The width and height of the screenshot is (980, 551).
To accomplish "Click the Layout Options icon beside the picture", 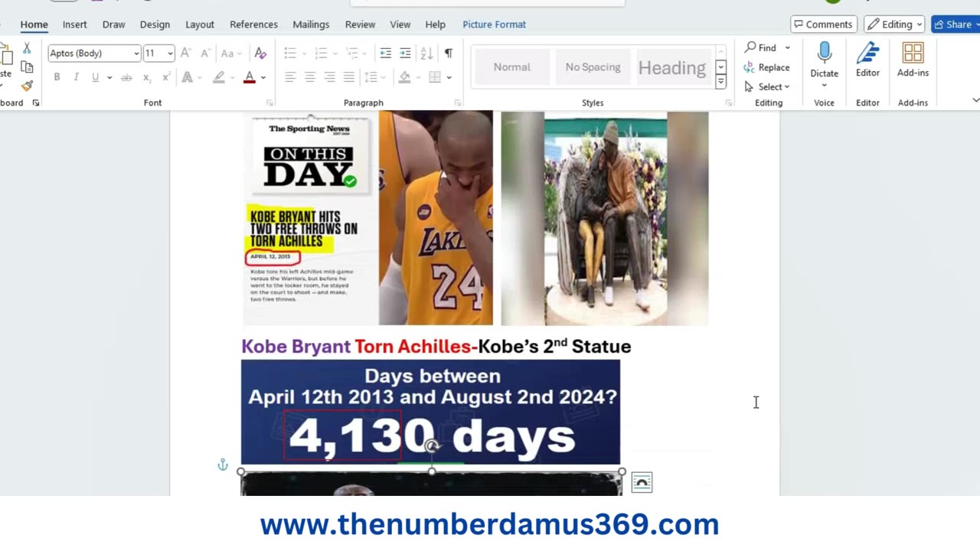I will (642, 482).
